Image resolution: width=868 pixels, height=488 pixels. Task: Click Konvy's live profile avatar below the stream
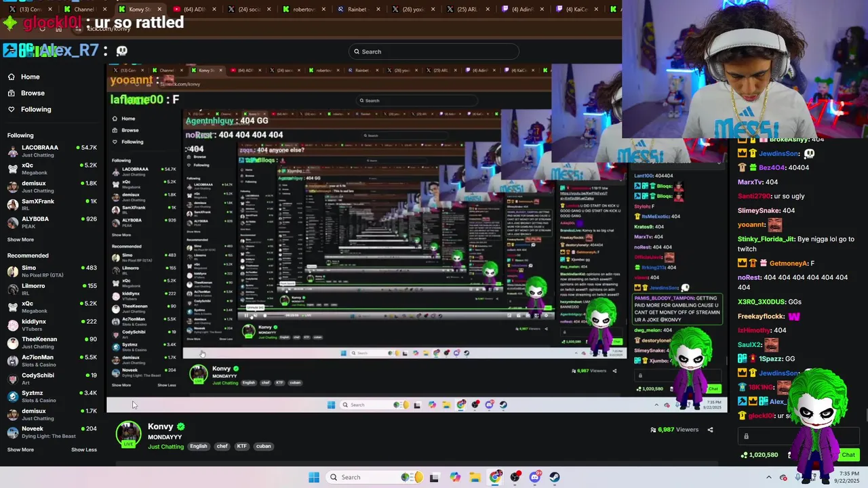point(128,434)
